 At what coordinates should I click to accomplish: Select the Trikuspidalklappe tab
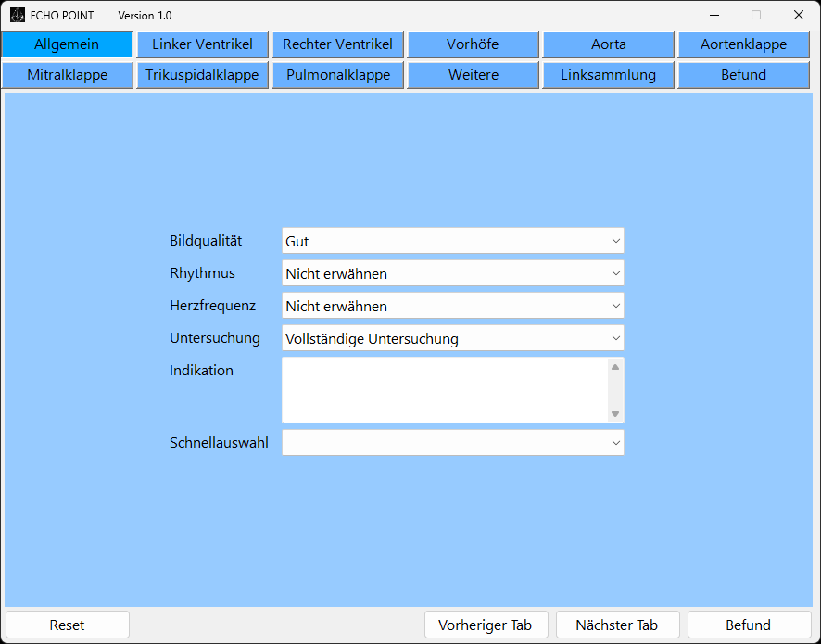[x=202, y=75]
